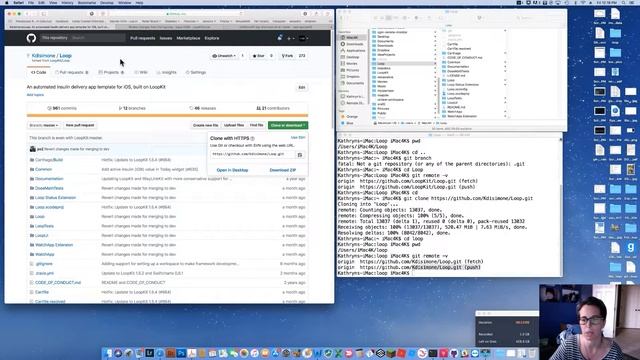
Task: Click Upload files button
Action: [x=234, y=125]
